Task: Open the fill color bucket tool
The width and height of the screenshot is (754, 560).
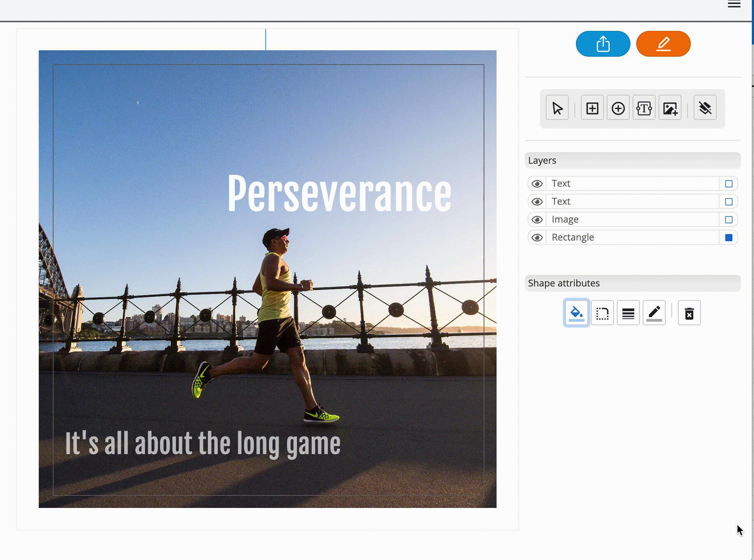Action: [x=576, y=313]
